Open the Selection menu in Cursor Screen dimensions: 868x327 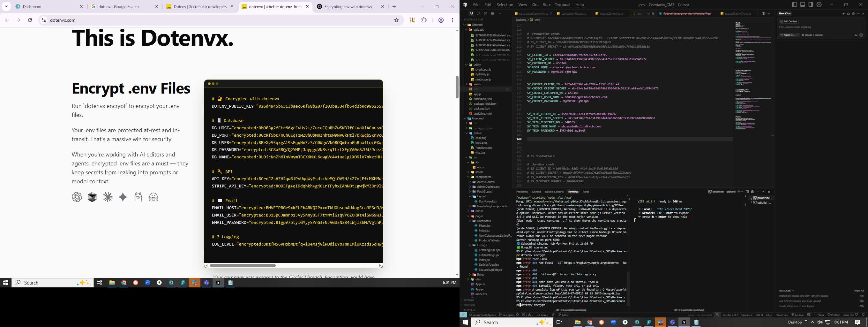(505, 4)
